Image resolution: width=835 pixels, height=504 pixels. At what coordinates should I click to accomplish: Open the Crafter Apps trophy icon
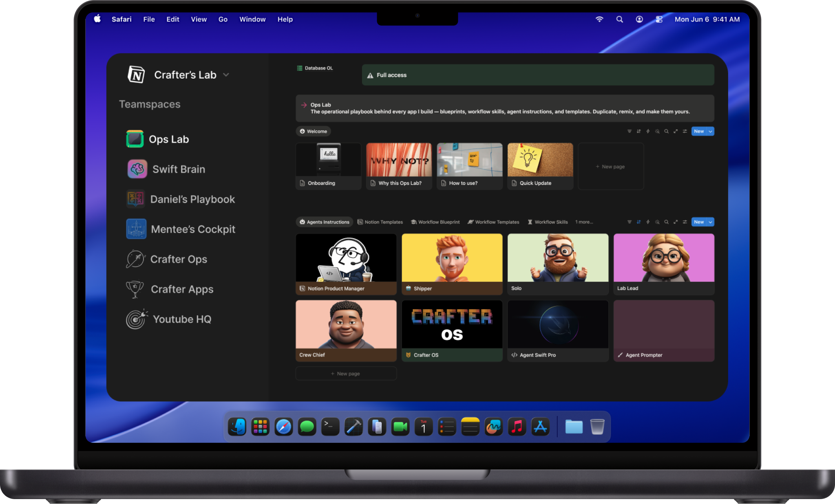click(x=135, y=289)
